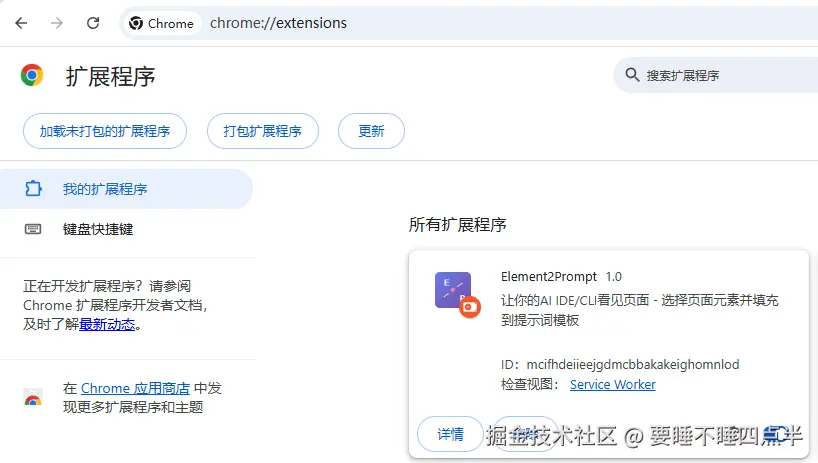Open the Chrome 应用商店 link

coord(135,388)
